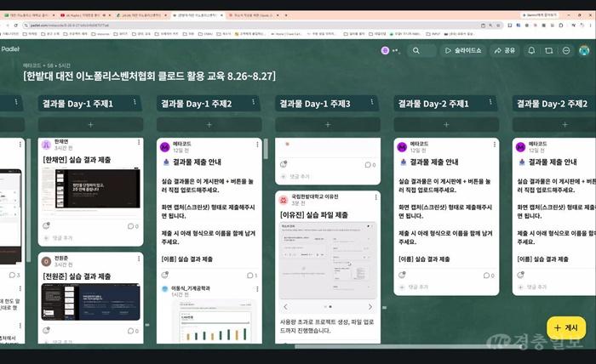Open 결과물 Day-2 주제1 column menu
This screenshot has width=596, height=364.
point(490,102)
